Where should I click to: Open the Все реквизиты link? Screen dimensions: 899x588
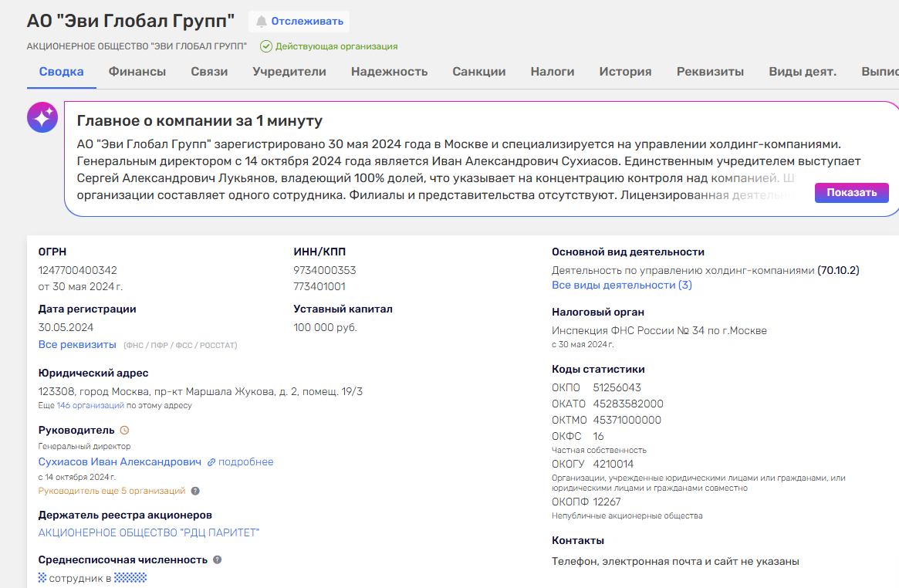point(77,344)
